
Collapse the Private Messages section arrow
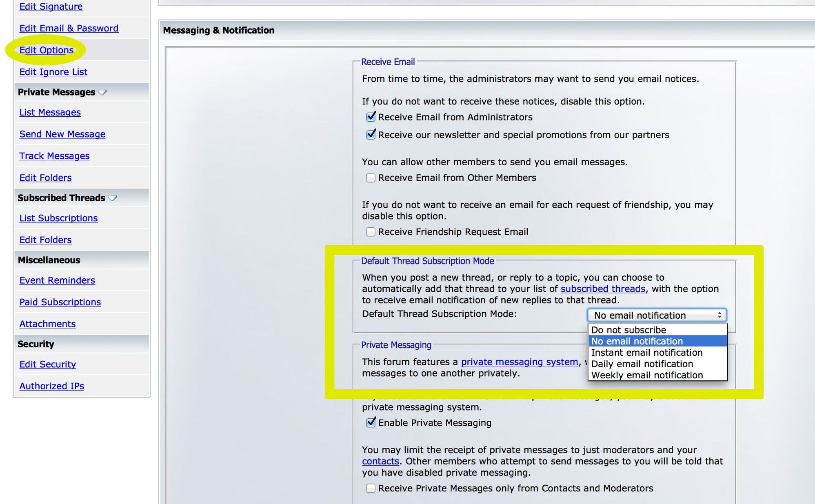(x=102, y=93)
